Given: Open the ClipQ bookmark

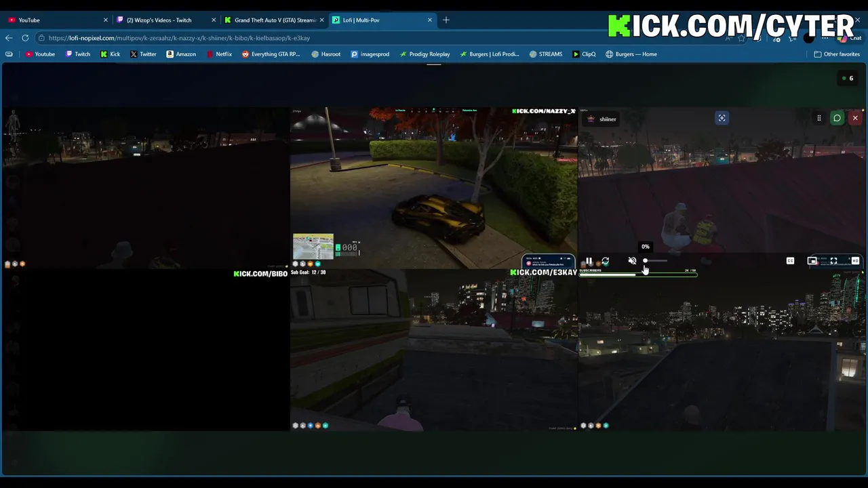Looking at the screenshot, I should (584, 54).
